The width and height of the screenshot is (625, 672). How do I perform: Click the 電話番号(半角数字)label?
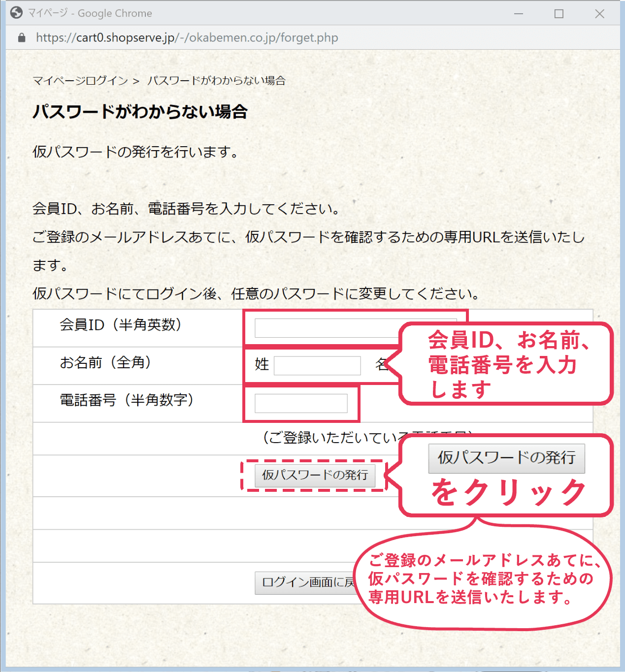[x=127, y=400]
